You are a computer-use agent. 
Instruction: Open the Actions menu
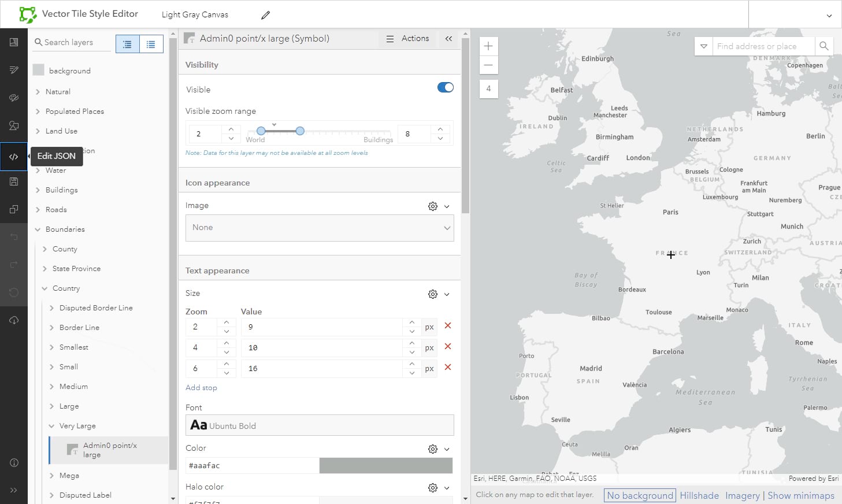coord(407,39)
